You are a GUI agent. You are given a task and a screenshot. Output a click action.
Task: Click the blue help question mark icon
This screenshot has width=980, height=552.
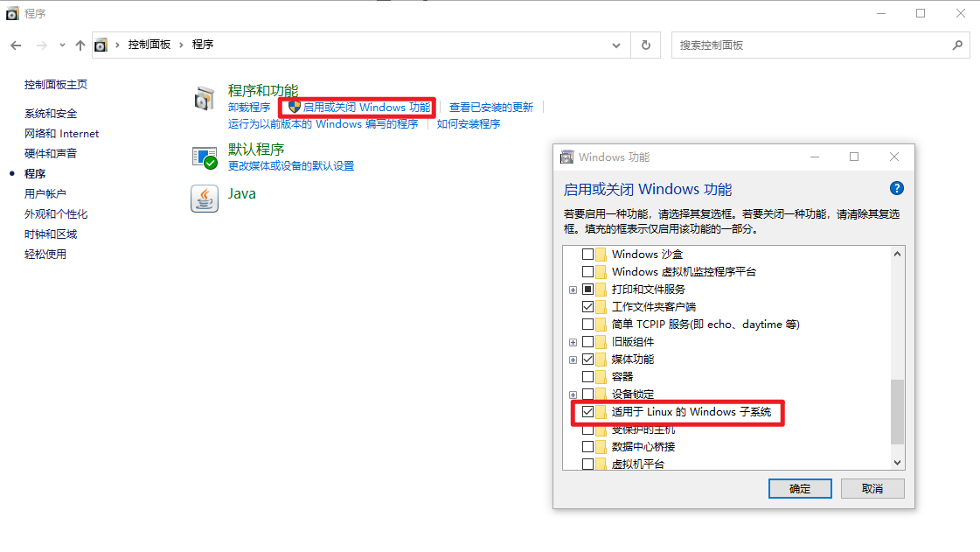tap(896, 188)
